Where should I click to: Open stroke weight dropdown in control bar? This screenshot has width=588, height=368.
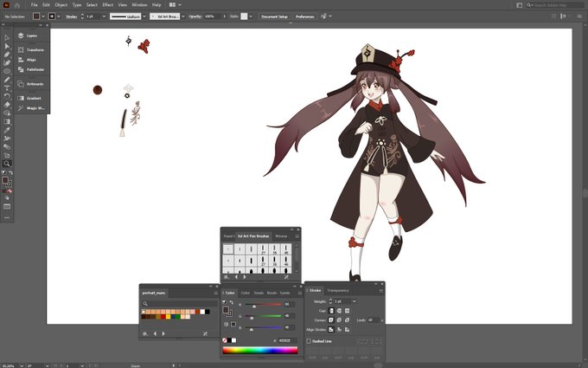(x=104, y=16)
